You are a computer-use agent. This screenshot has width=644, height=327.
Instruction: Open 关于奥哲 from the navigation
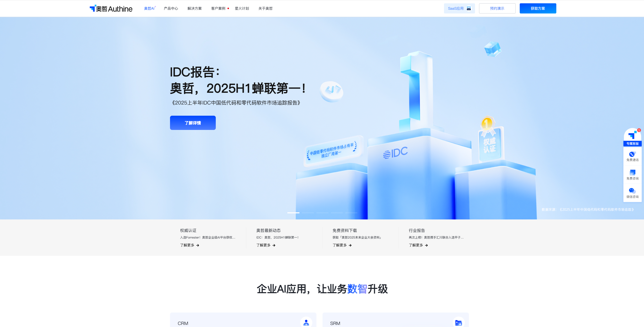click(265, 8)
